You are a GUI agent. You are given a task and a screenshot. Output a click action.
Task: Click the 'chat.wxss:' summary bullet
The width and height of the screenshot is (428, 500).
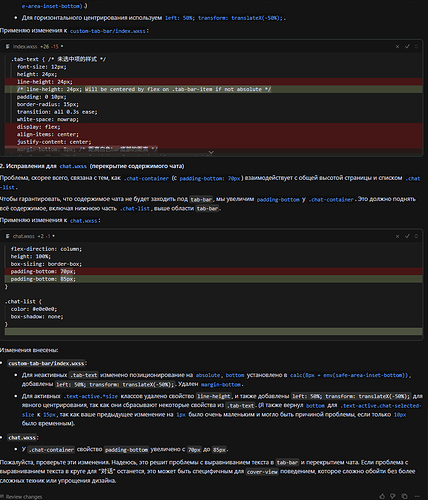[23, 438]
